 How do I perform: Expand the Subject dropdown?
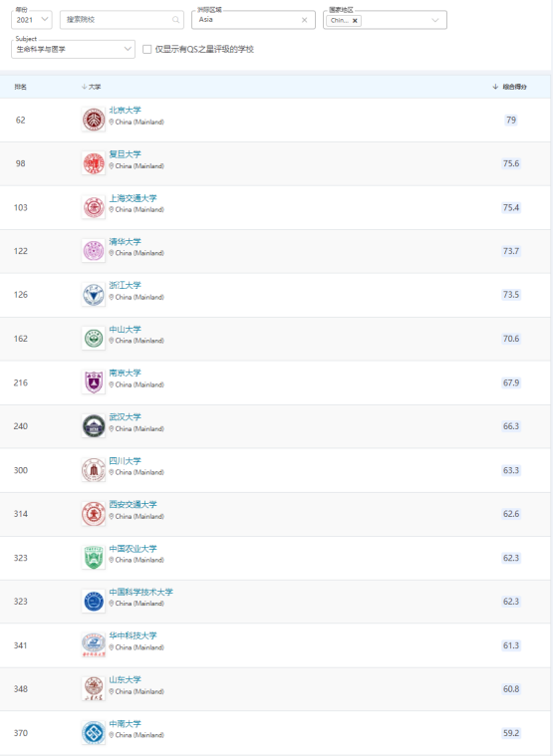(x=74, y=49)
